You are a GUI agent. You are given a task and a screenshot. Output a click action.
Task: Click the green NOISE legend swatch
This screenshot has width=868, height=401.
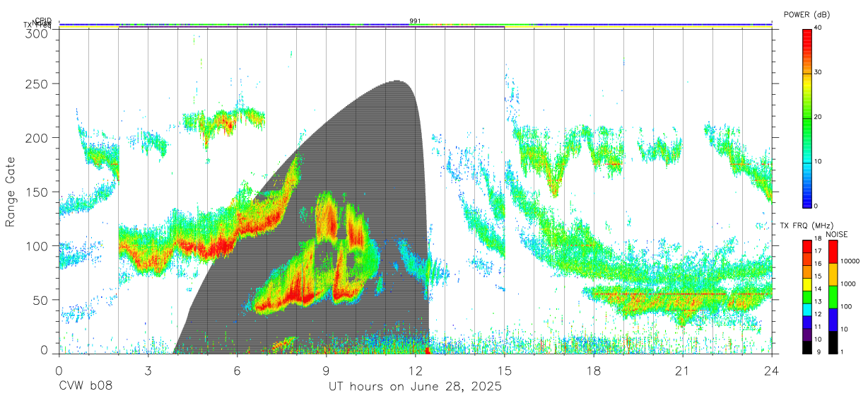(x=833, y=296)
